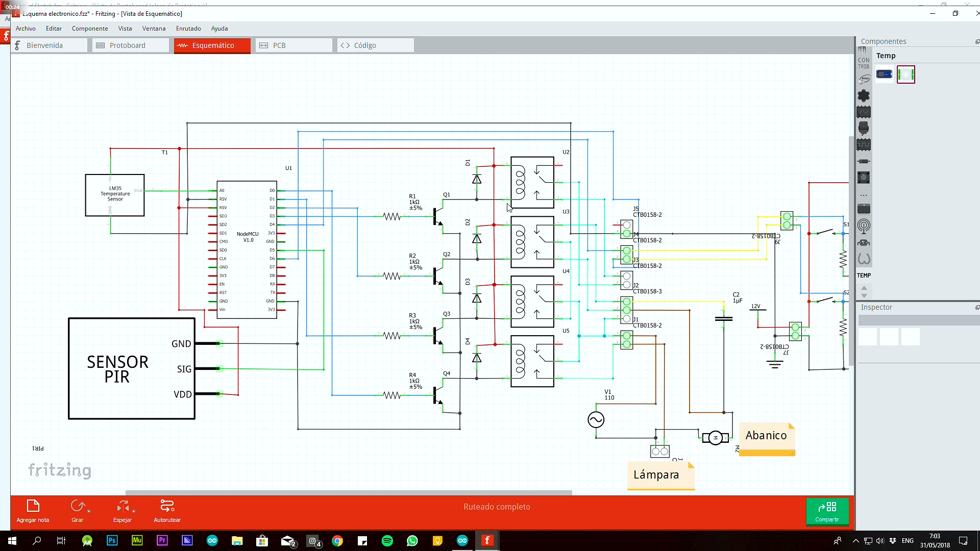The width and height of the screenshot is (980, 551).
Task: Undock the Componentes panel
Action: point(977,42)
